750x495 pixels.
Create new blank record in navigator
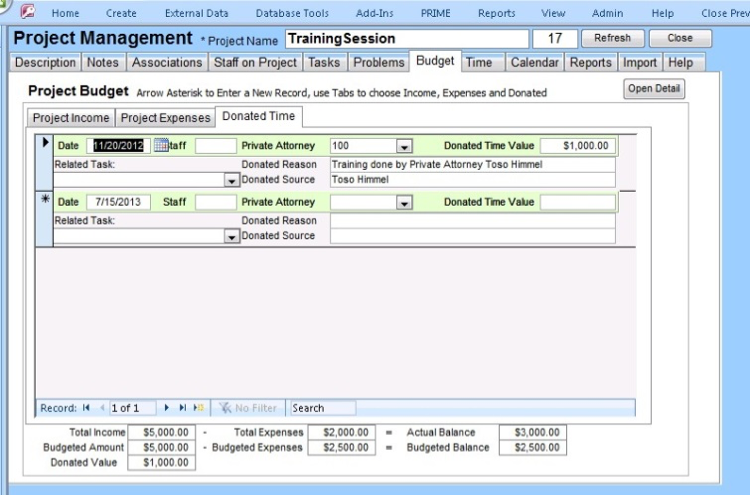[198, 408]
